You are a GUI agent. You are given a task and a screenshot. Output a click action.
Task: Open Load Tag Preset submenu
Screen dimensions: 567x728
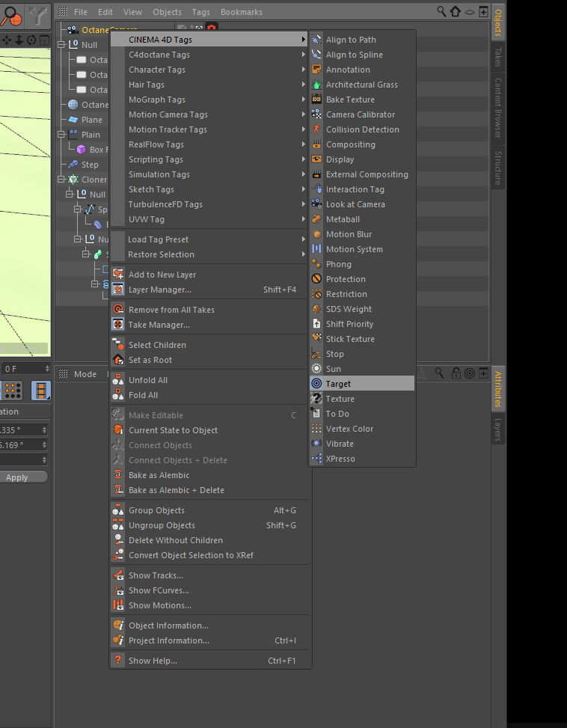click(x=209, y=239)
